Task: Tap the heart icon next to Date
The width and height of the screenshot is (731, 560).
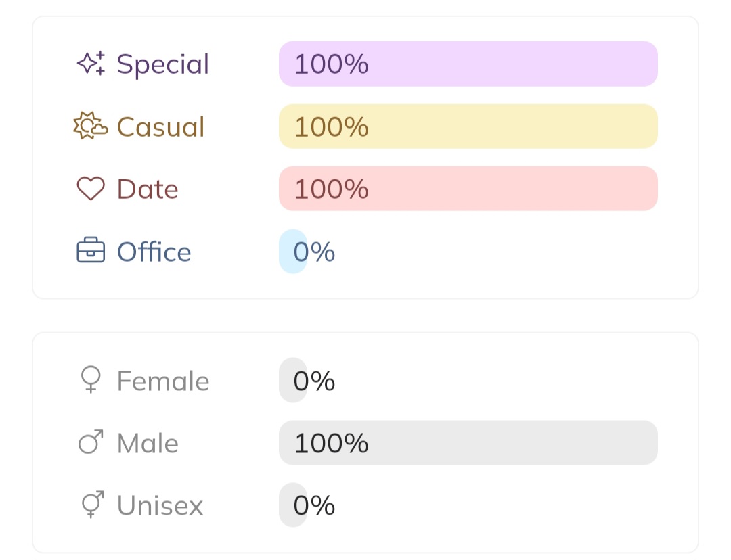Action: coord(91,189)
